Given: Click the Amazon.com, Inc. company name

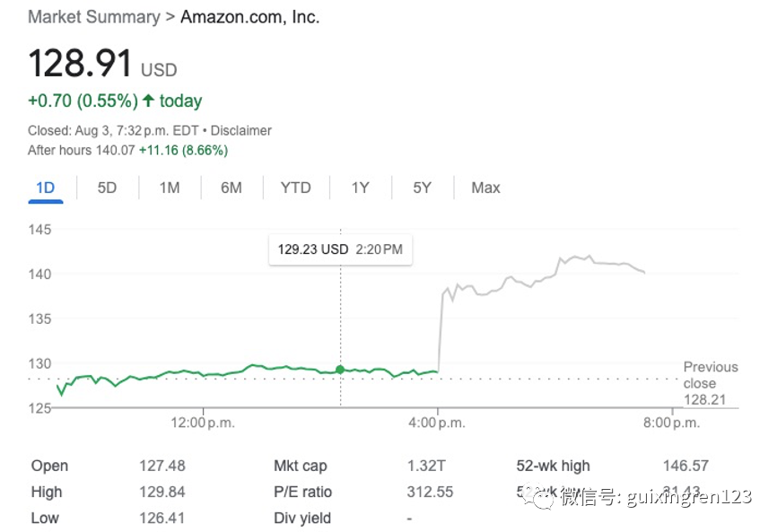Looking at the screenshot, I should [249, 17].
